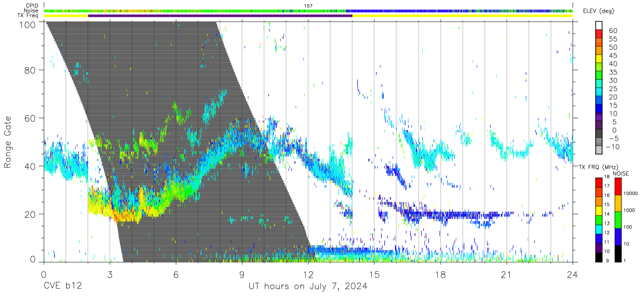This screenshot has width=644, height=297.
Task: Click the '−5' label on the ELEV colorbar
Action: pos(615,139)
